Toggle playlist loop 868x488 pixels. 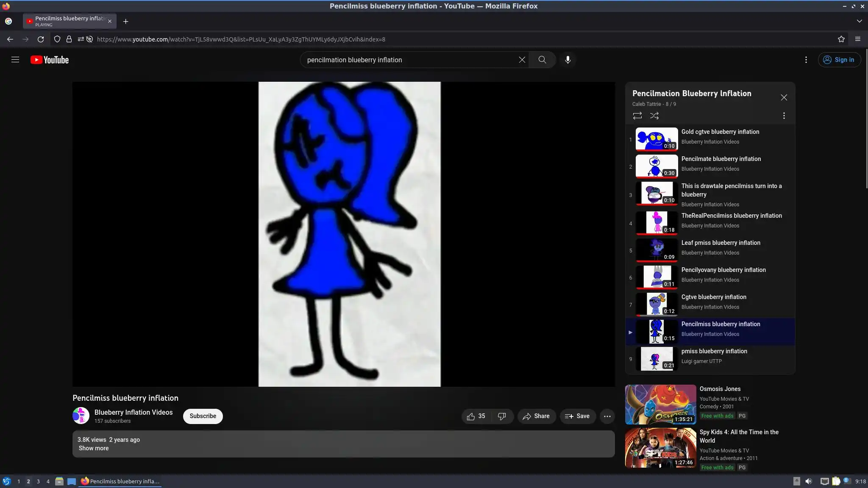coord(637,116)
